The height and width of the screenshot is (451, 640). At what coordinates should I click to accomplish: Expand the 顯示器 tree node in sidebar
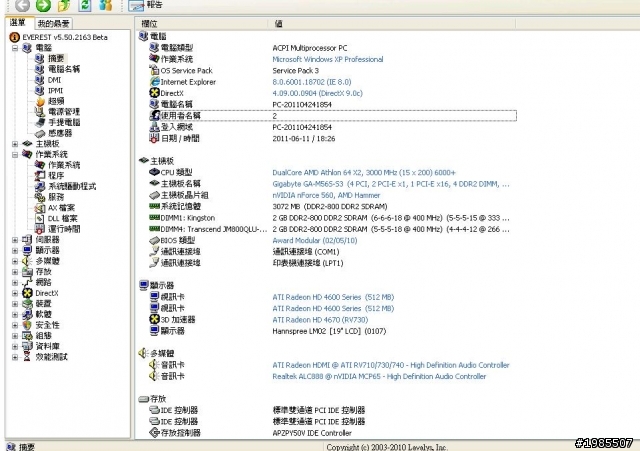(x=15, y=250)
